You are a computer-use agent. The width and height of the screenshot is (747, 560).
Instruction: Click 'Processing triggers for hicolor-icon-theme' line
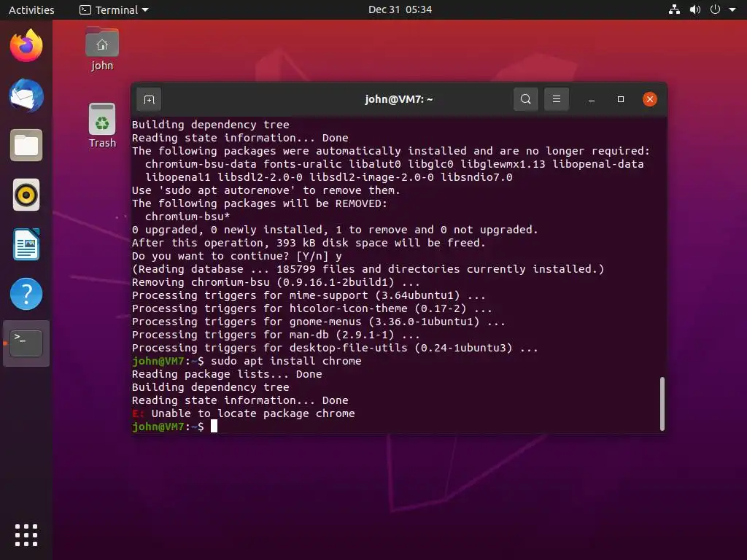pos(312,308)
